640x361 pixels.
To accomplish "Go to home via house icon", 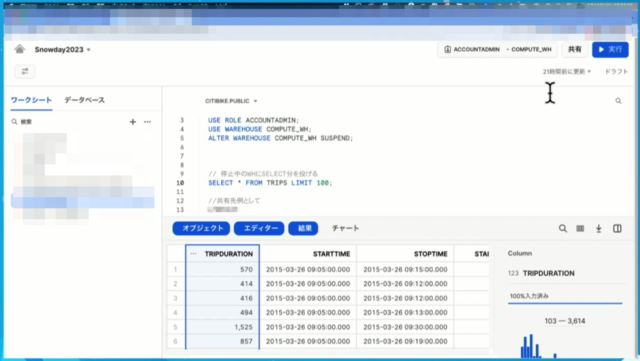I will (19, 49).
